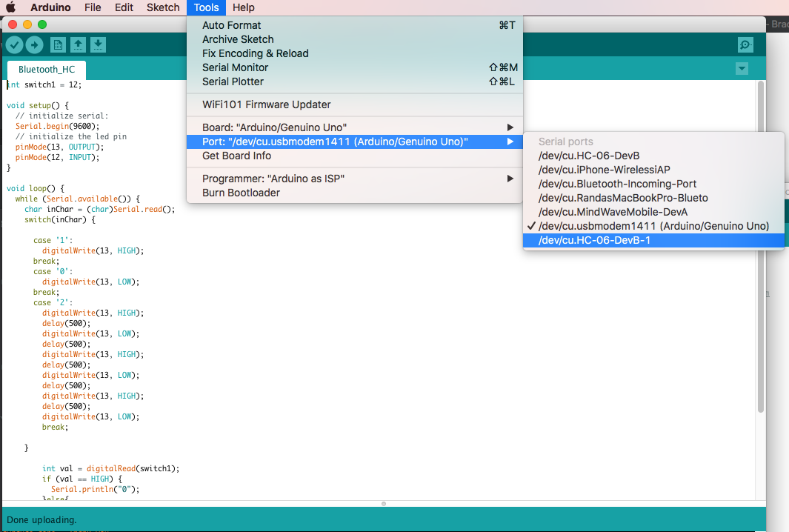Click code line 'if (val == HIGH) {'
789x532 pixels.
pos(82,479)
